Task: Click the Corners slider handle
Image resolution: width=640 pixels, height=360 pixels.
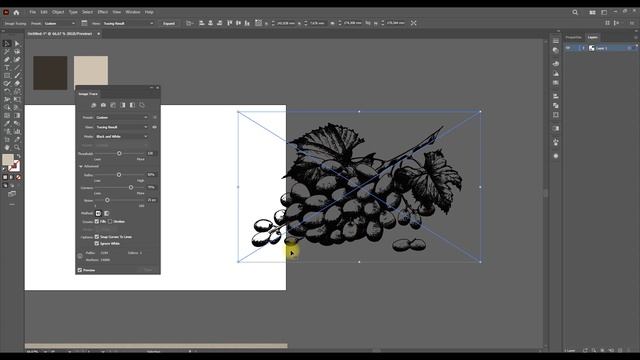Action: tap(131, 187)
